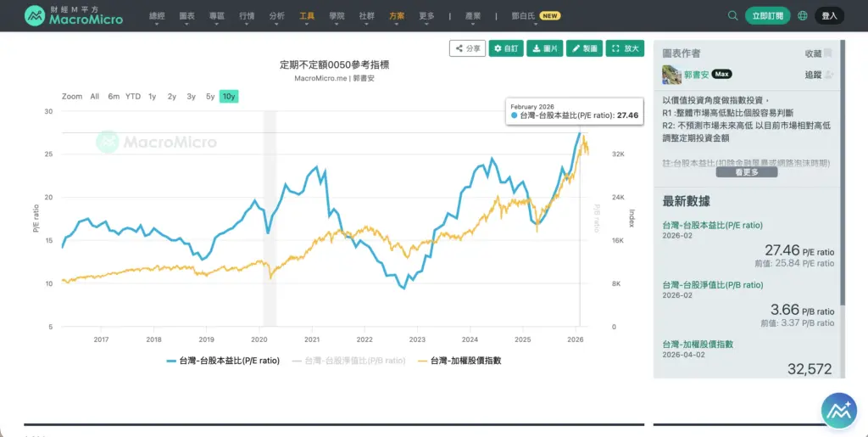Set zoom range to 3y
The image size is (868, 437).
point(191,97)
